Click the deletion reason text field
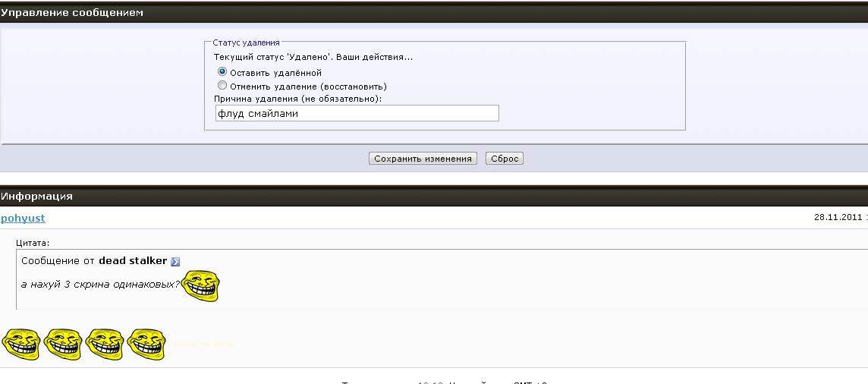Image resolution: width=868 pixels, height=384 pixels. [x=357, y=113]
